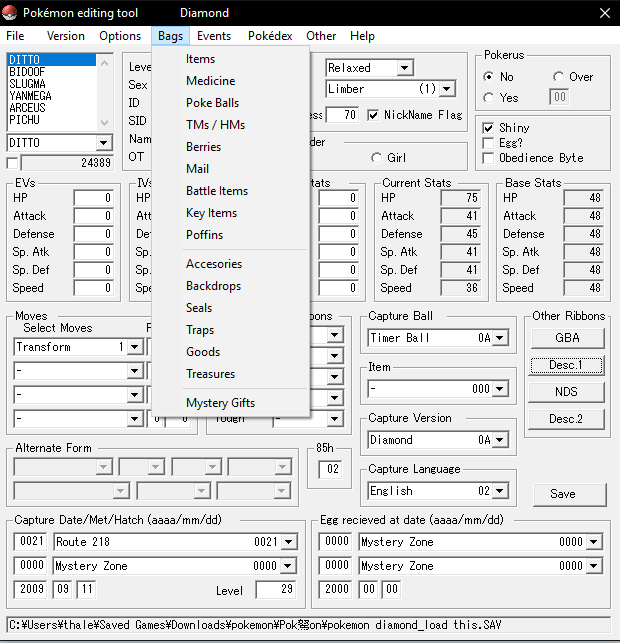
Task: Open the Pokédex menu
Action: pyautogui.click(x=270, y=36)
